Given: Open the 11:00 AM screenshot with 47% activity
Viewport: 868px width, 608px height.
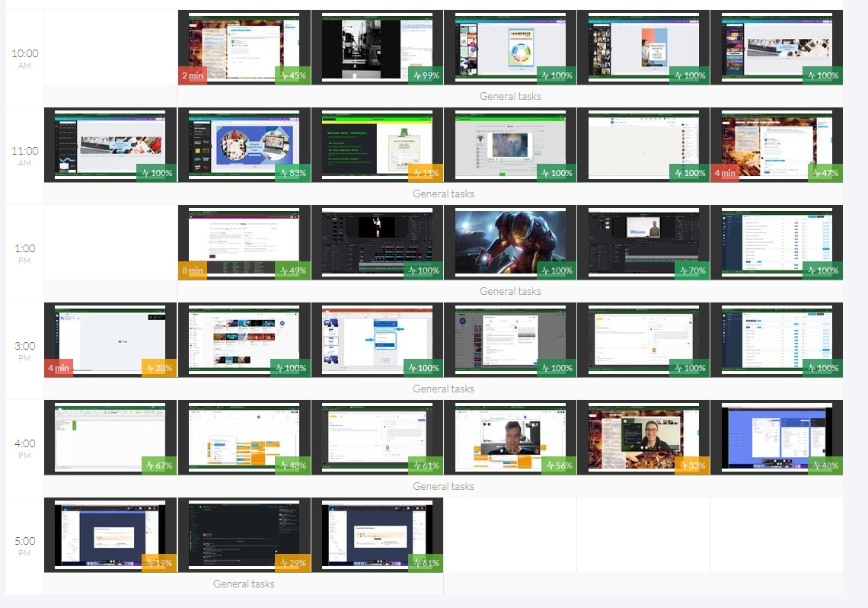Looking at the screenshot, I should click(x=777, y=145).
